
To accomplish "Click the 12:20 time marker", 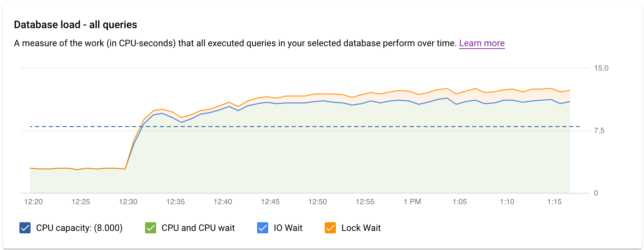I will 33,201.
